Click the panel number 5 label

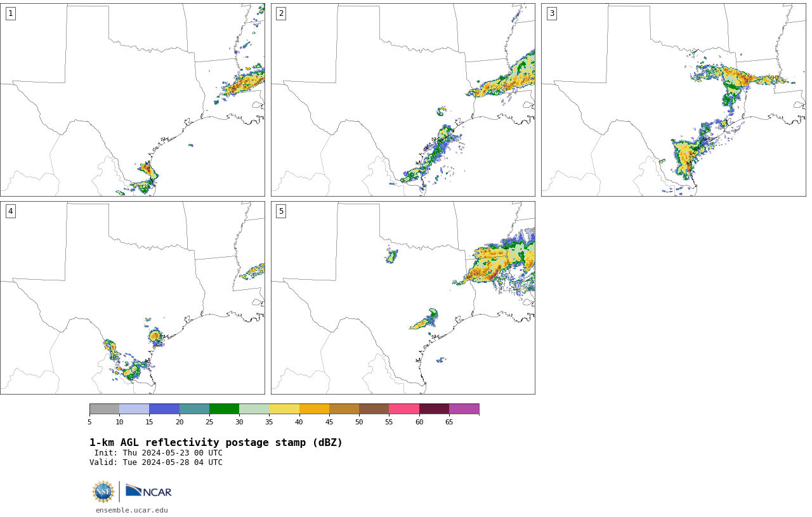[281, 211]
